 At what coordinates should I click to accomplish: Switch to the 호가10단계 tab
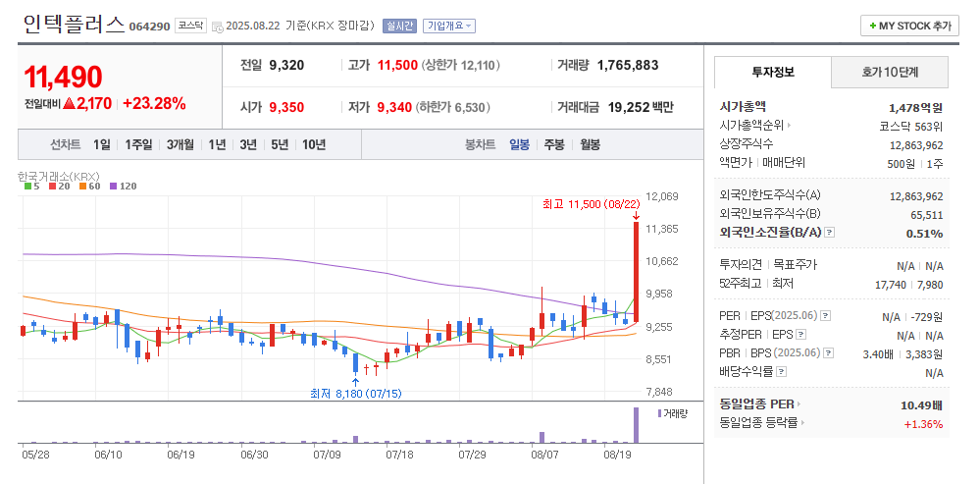point(890,72)
